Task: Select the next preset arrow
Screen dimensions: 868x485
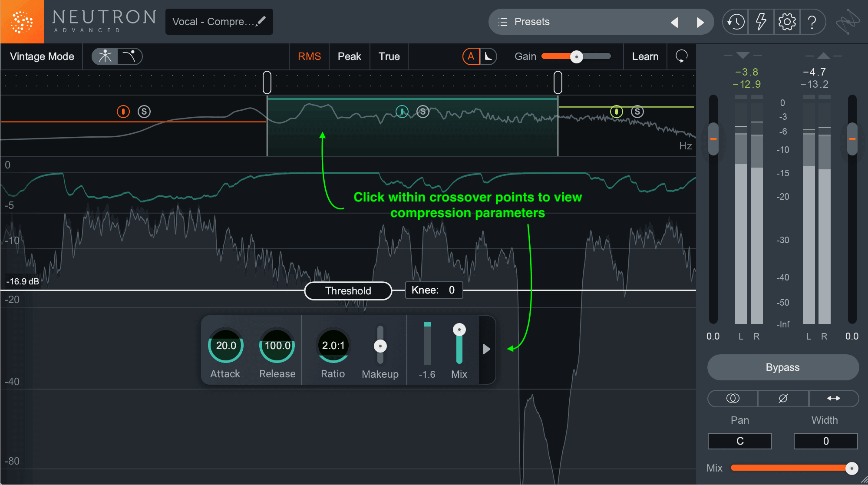Action: pyautogui.click(x=700, y=22)
